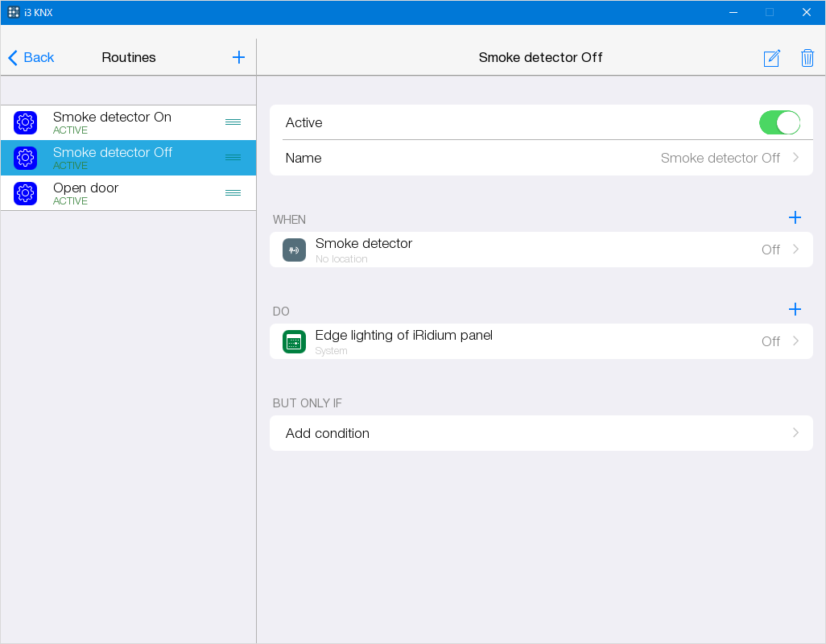
Task: Open Edge lighting Off value chevron
Action: [x=795, y=341]
